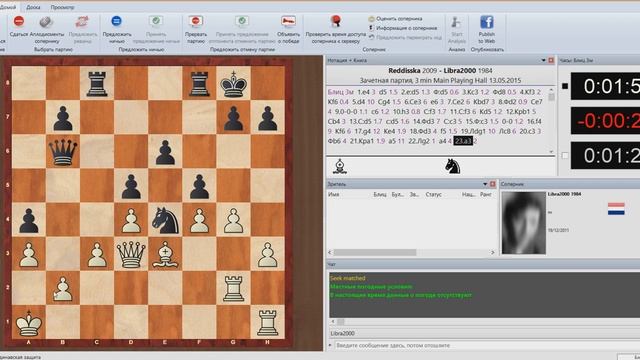Viewport: 640px width, 360px height.
Task: Click the opponent Libra2000 profile photo
Action: pos(524,223)
